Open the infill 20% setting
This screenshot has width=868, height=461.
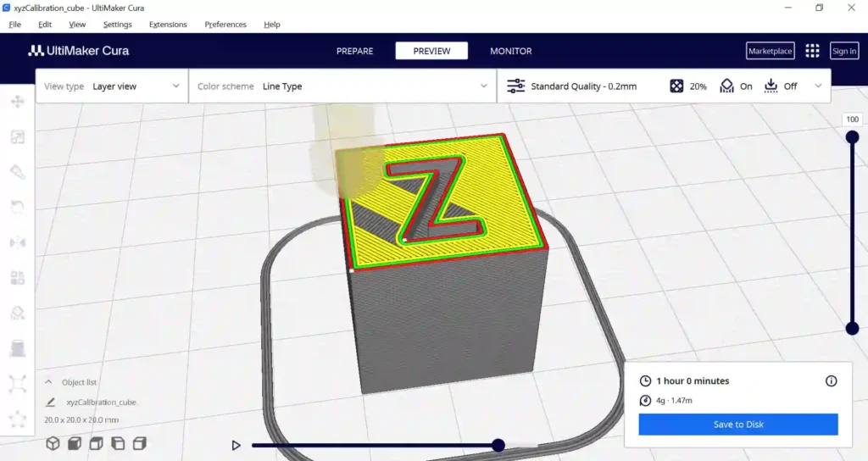(688, 86)
